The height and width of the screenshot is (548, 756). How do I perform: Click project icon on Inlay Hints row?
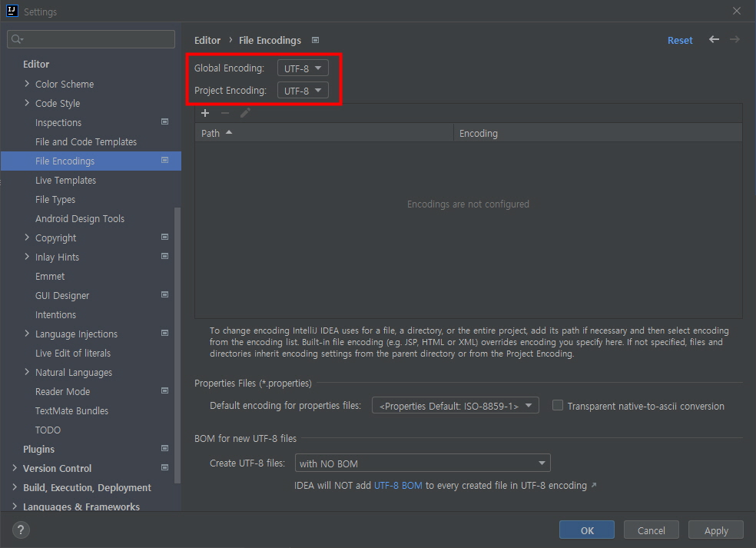click(164, 257)
